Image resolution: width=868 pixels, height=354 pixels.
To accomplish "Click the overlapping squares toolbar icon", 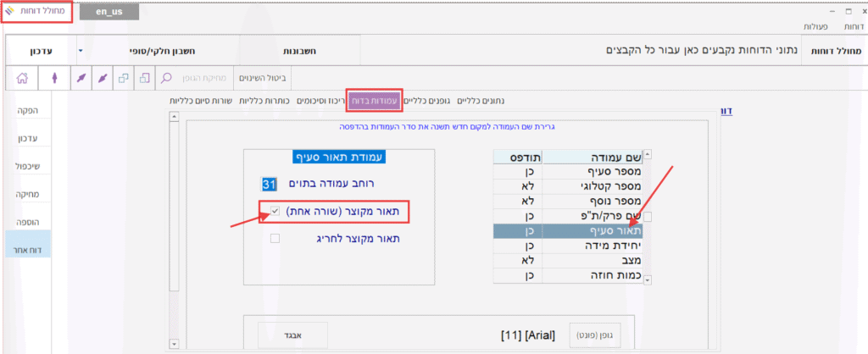I will coord(124,78).
